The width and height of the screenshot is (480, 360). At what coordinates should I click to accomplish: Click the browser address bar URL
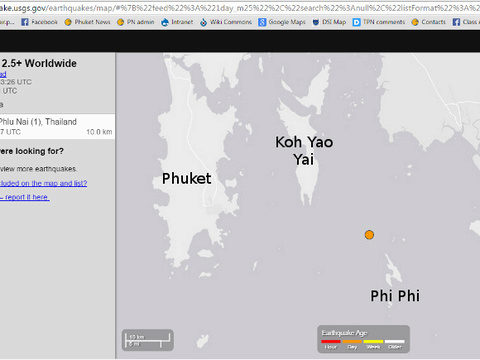(x=240, y=7)
